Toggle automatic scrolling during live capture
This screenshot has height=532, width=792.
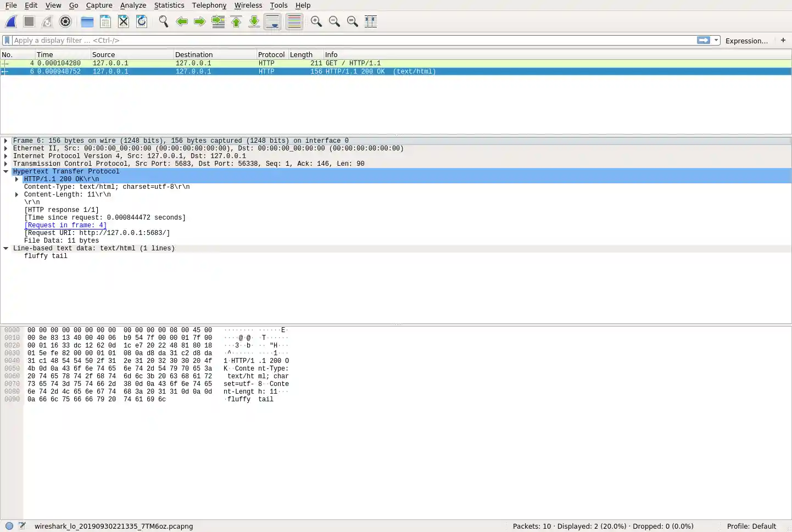[x=272, y=21]
